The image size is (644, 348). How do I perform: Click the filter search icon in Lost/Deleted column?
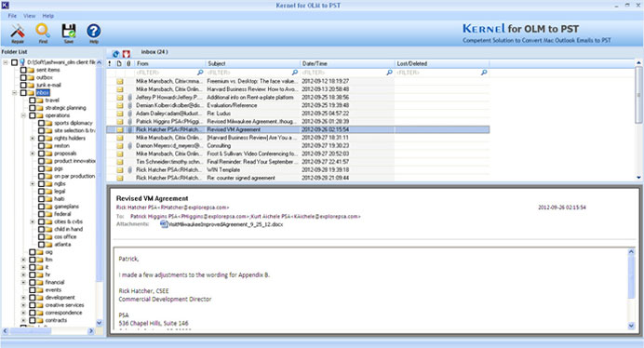pyautogui.click(x=484, y=73)
